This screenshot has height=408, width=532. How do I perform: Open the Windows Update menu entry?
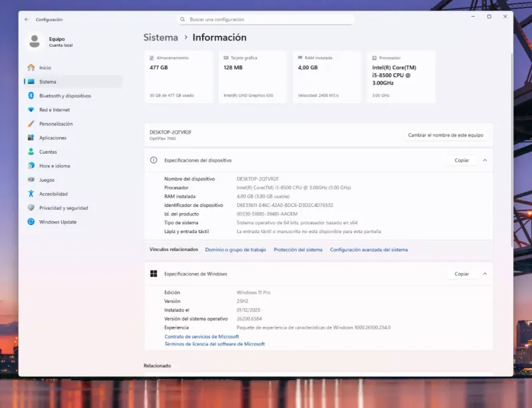(x=73, y=222)
